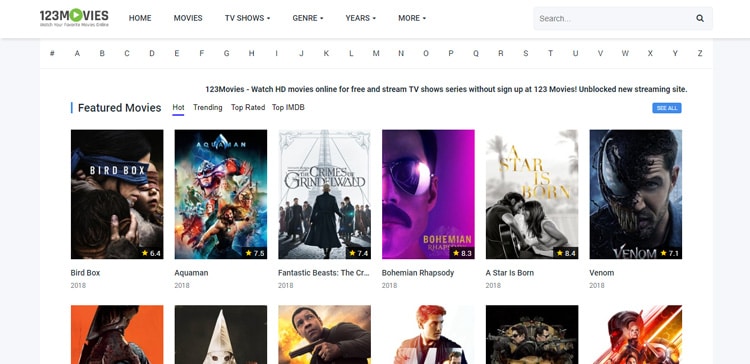Filter titles by letter P
Image resolution: width=750 pixels, height=364 pixels.
pyautogui.click(x=451, y=53)
